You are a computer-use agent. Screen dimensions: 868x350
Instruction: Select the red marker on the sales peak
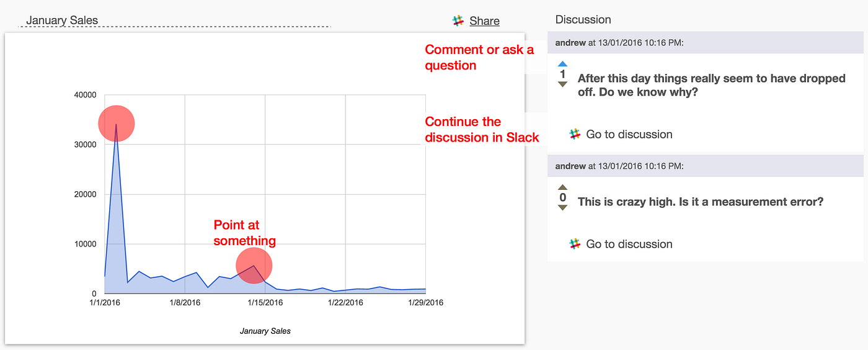tap(117, 123)
